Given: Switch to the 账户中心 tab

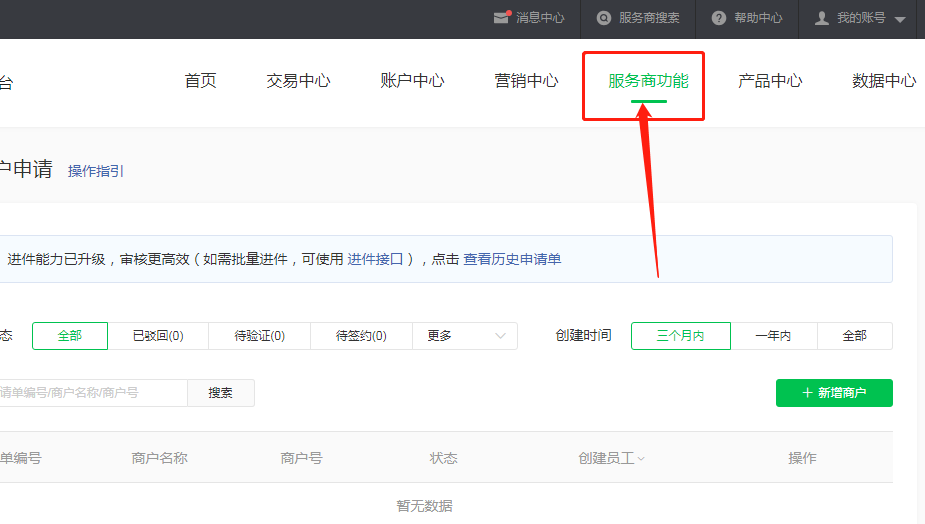Looking at the screenshot, I should (412, 81).
